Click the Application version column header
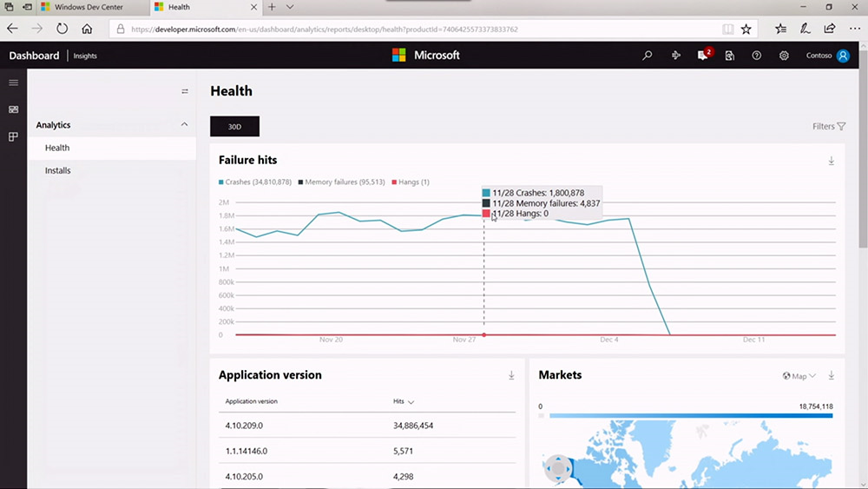Viewport: 868px width, 489px height. (252, 401)
